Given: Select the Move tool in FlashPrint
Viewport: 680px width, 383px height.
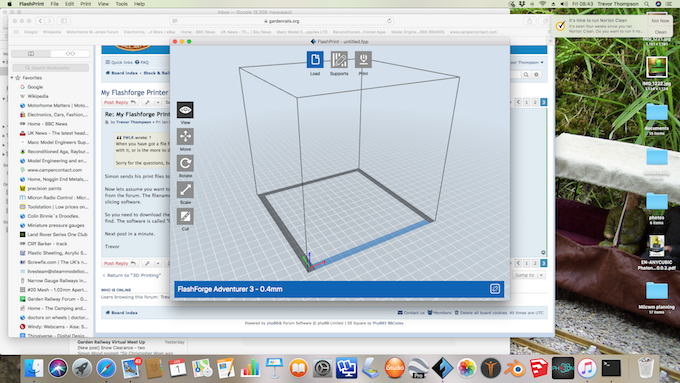Looking at the screenshot, I should pos(185,137).
